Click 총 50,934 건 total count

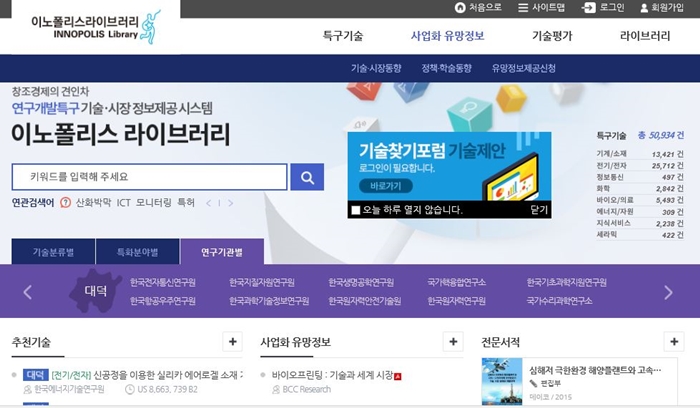[x=661, y=135]
